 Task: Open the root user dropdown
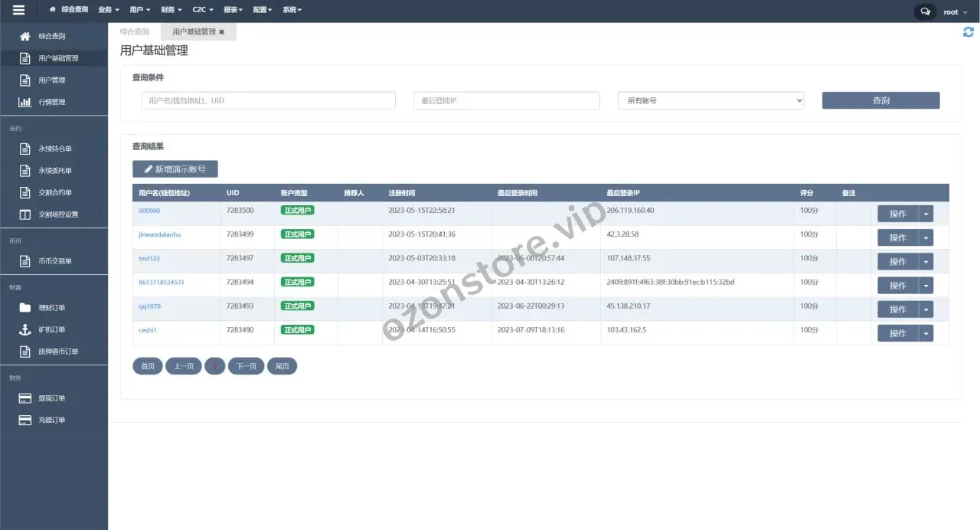(x=952, y=11)
